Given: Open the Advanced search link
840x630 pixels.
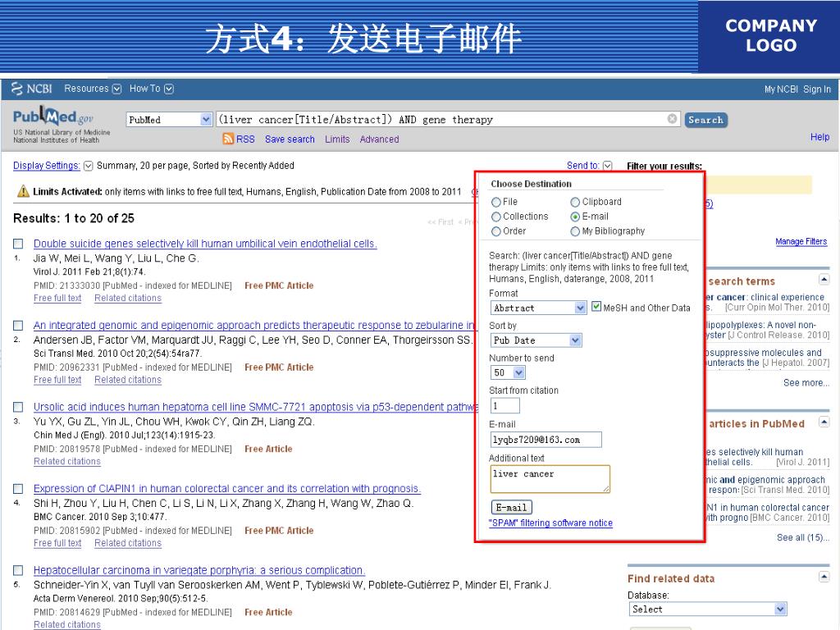Looking at the screenshot, I should 379,139.
